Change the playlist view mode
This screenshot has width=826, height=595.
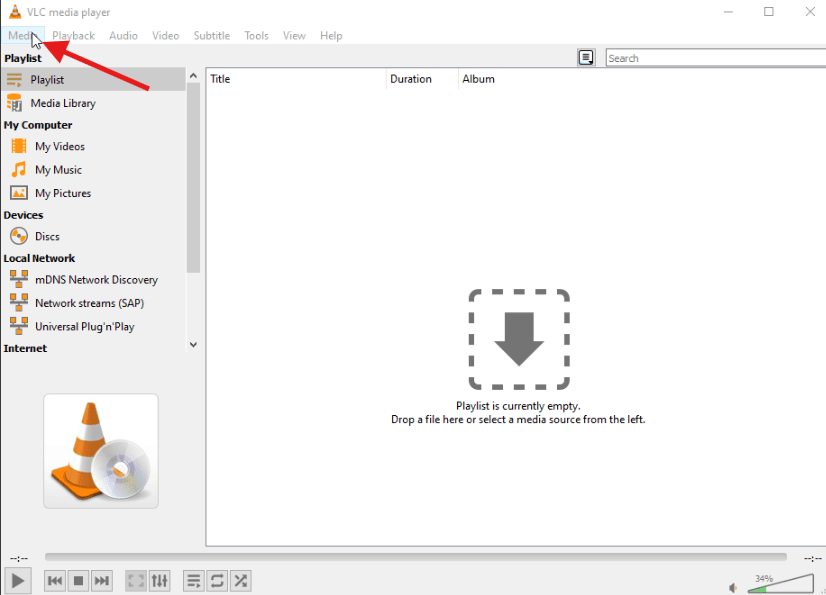click(x=586, y=57)
